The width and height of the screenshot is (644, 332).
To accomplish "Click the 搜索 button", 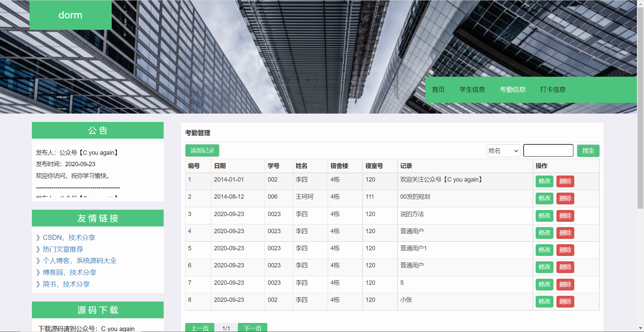I will coord(588,151).
